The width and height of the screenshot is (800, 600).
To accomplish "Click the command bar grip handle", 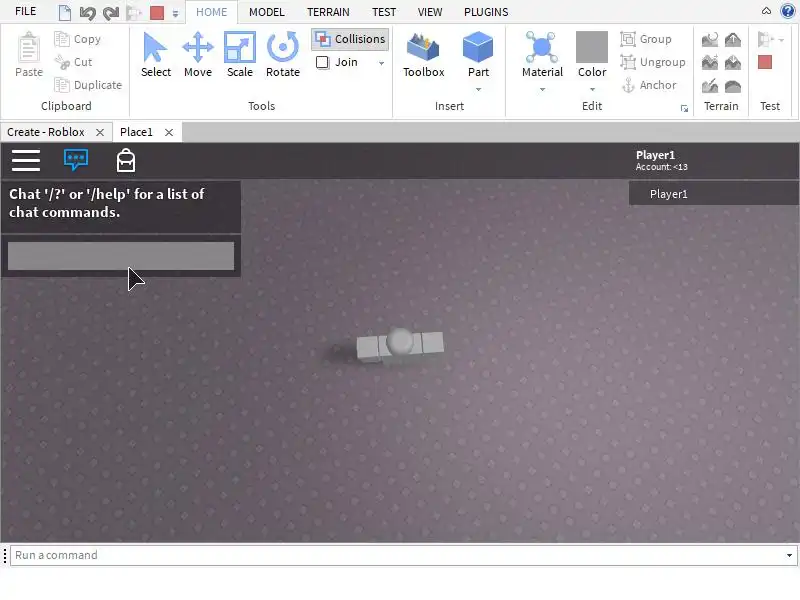I will (x=5, y=556).
